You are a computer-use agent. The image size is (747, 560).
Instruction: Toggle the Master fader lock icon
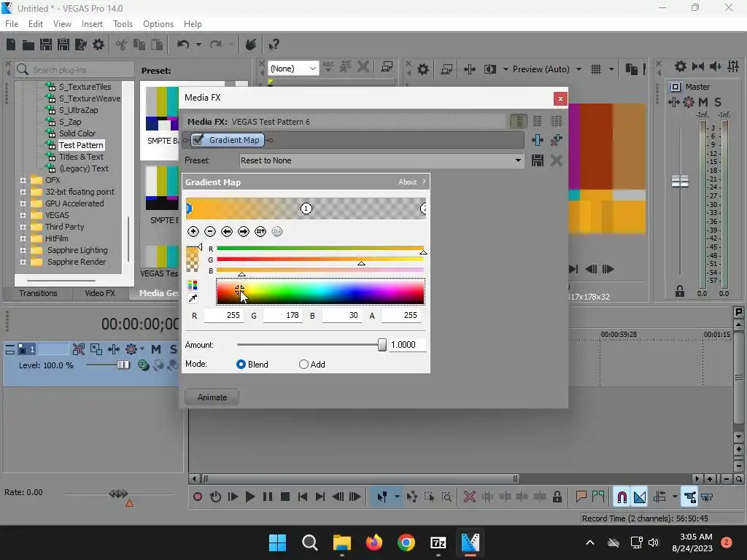tap(680, 292)
